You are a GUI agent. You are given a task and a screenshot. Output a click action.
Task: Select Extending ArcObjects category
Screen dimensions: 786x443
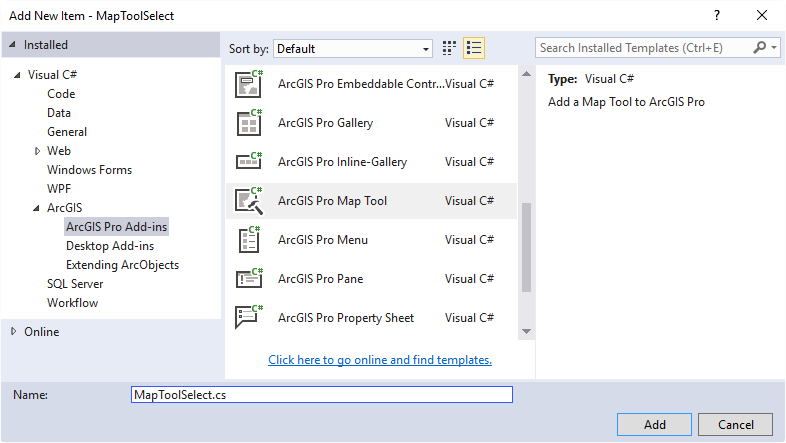(122, 265)
